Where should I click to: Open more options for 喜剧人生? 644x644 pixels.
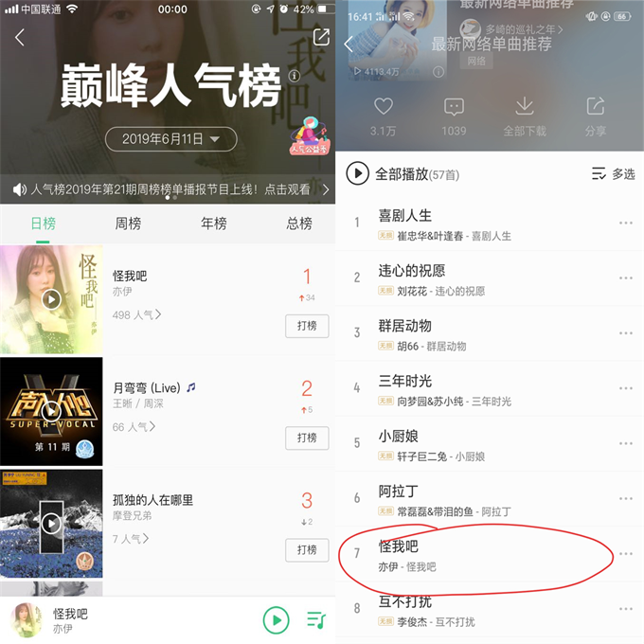625,223
